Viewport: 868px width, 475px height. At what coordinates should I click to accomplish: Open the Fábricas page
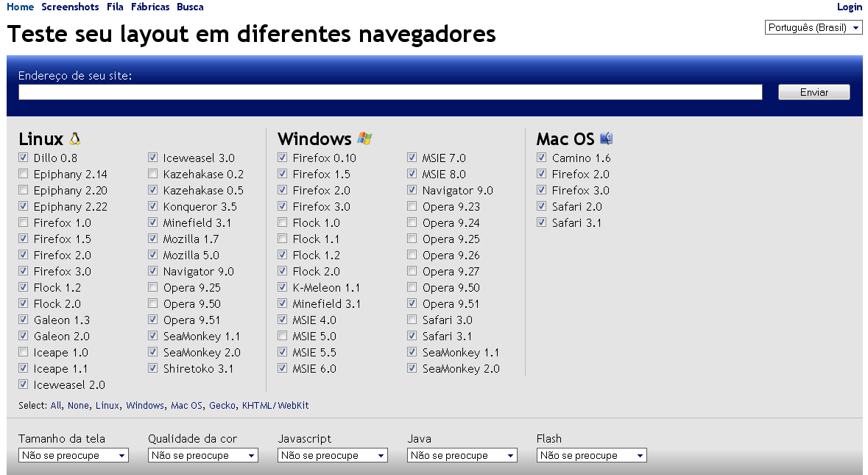coord(151,7)
